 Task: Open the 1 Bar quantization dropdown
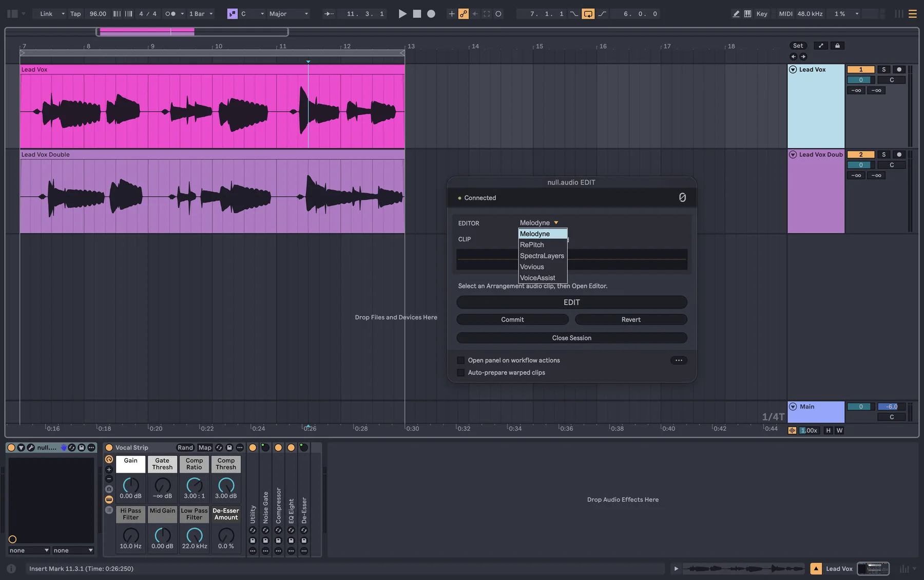(201, 14)
